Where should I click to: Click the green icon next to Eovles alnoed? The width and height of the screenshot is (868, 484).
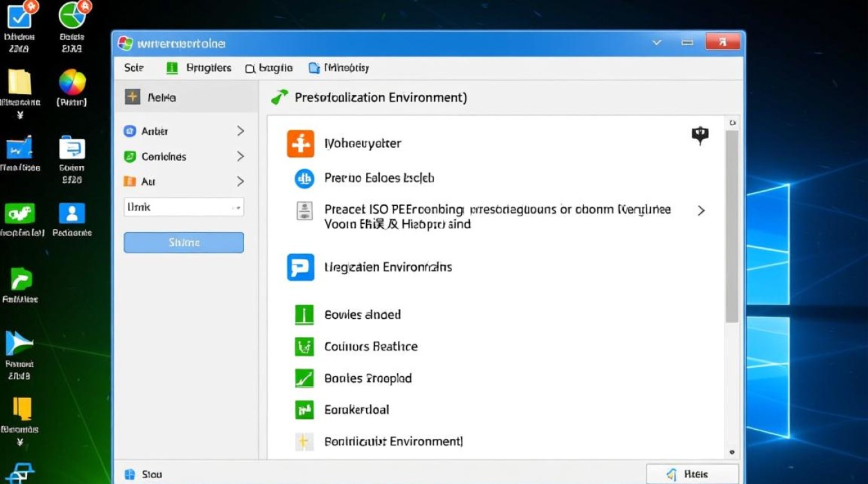[x=304, y=315]
